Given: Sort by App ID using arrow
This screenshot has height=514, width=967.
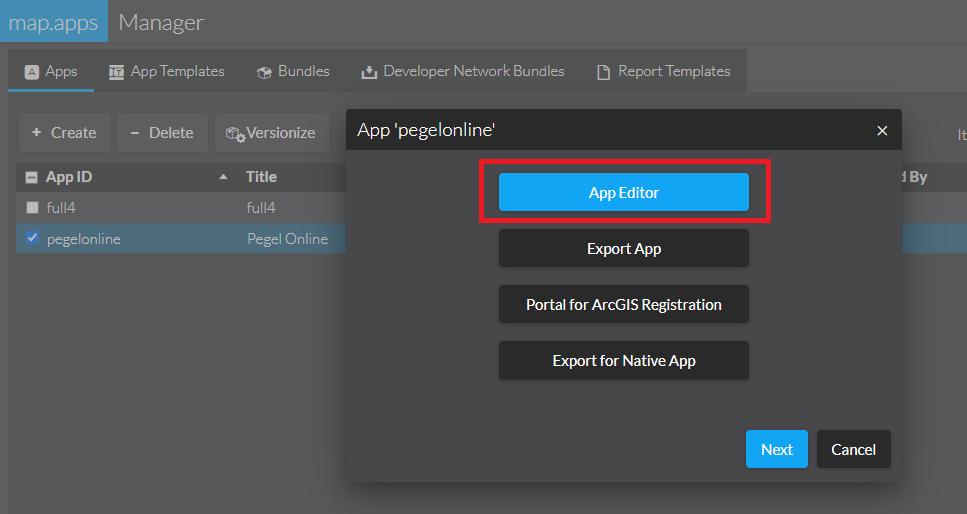Looking at the screenshot, I should tap(223, 177).
